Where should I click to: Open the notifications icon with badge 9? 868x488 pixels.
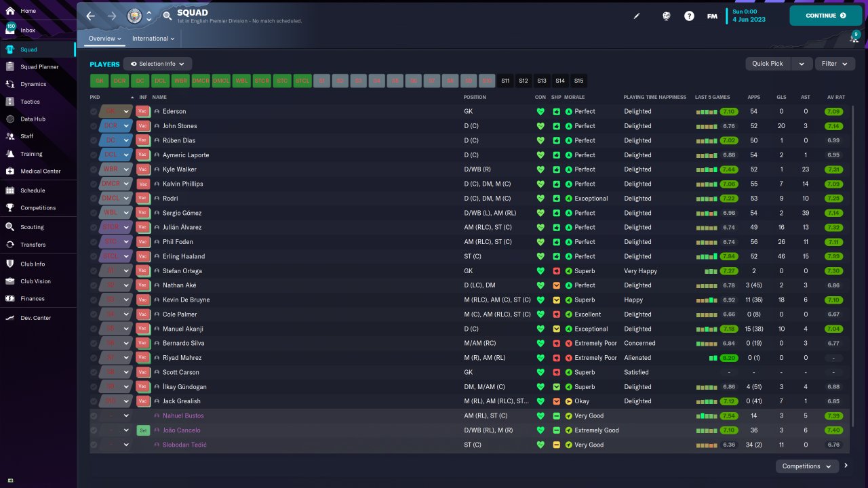[853, 38]
